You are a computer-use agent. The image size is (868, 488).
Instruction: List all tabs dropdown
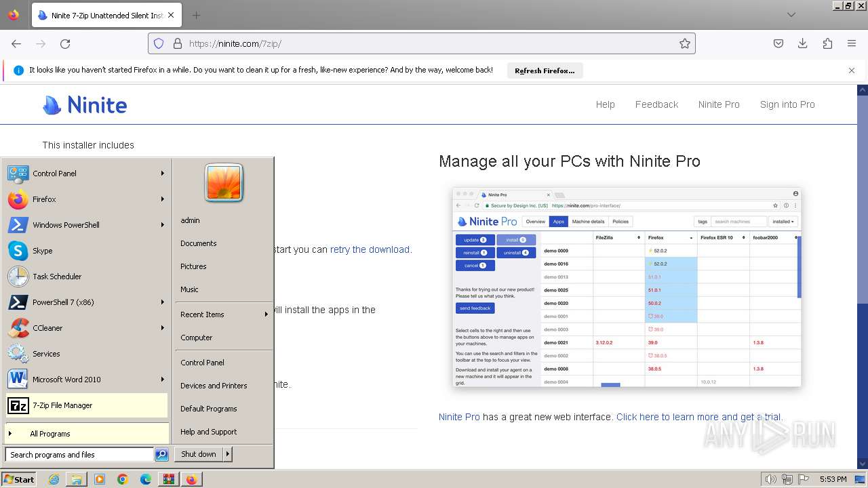click(x=791, y=15)
